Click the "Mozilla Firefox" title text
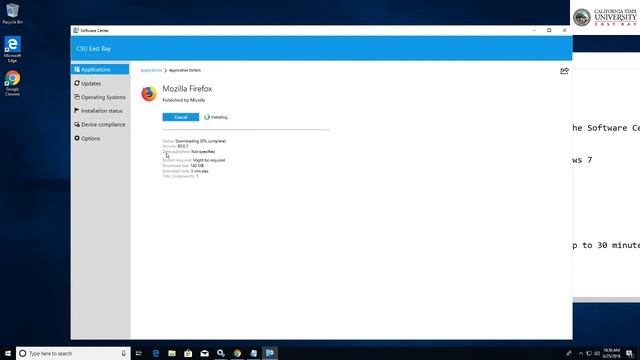 [187, 89]
